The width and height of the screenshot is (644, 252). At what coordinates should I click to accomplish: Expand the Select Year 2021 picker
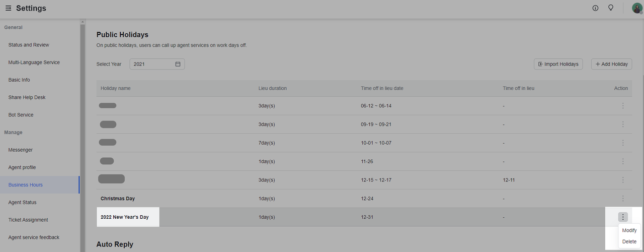(x=157, y=64)
